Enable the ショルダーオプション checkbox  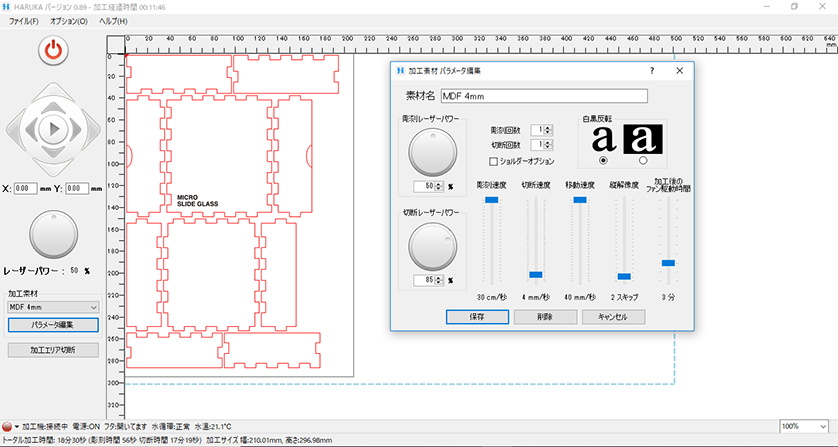[x=493, y=161]
